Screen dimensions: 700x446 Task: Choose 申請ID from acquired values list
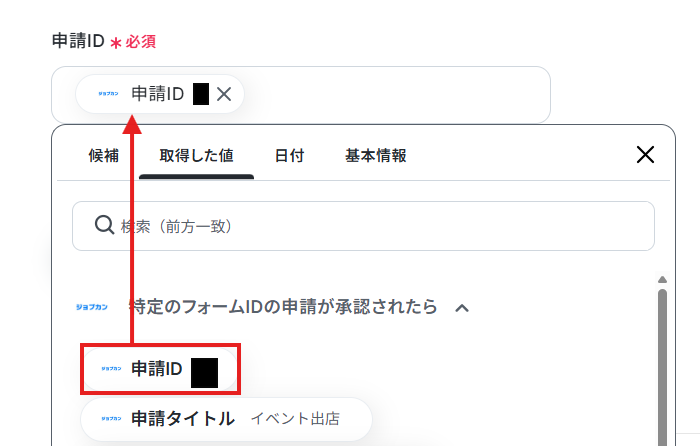tap(160, 369)
